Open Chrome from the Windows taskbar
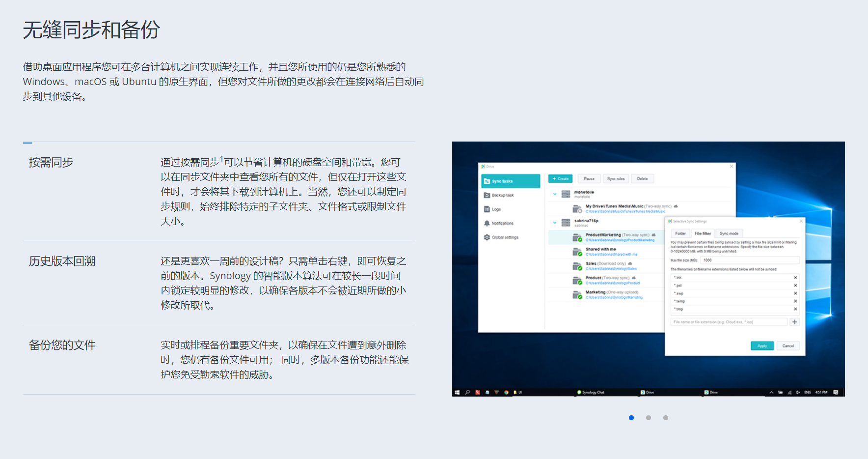868x459 pixels. [506, 392]
